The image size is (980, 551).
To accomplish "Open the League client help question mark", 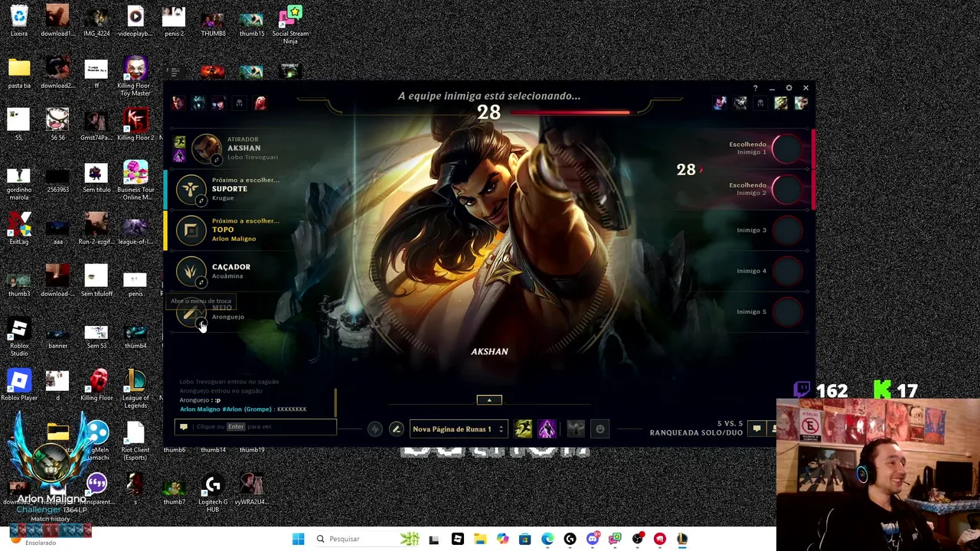I will pyautogui.click(x=755, y=88).
